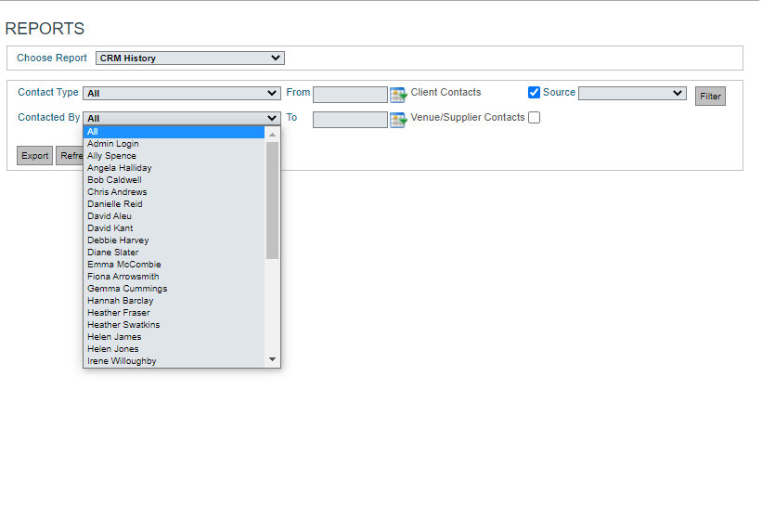This screenshot has width=762, height=532.
Task: Open the Choose Report dropdown
Action: pyautogui.click(x=190, y=58)
